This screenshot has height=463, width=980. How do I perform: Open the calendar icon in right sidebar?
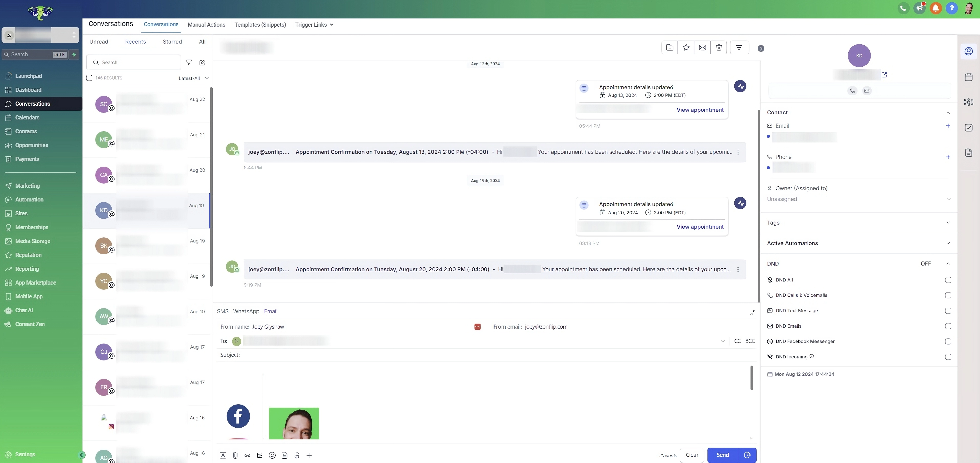pos(968,77)
